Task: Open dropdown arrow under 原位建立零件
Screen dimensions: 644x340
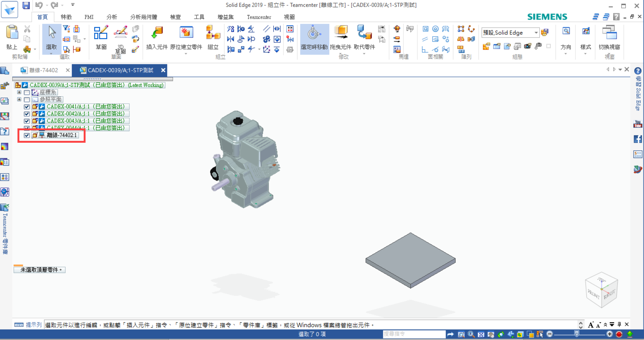Action: click(x=186, y=53)
